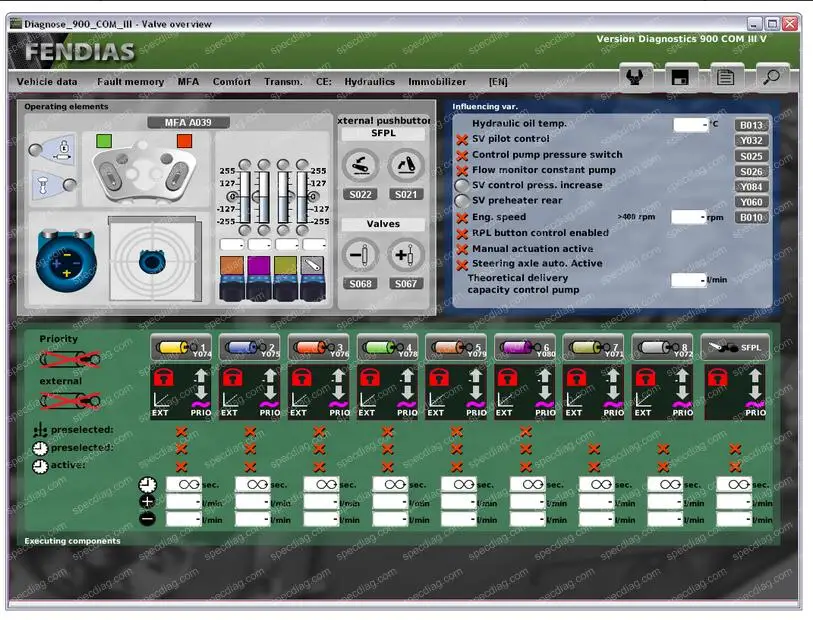Click the theoretical delivery l/min value field
Image resolution: width=813 pixels, height=620 pixels.
pyautogui.click(x=688, y=280)
